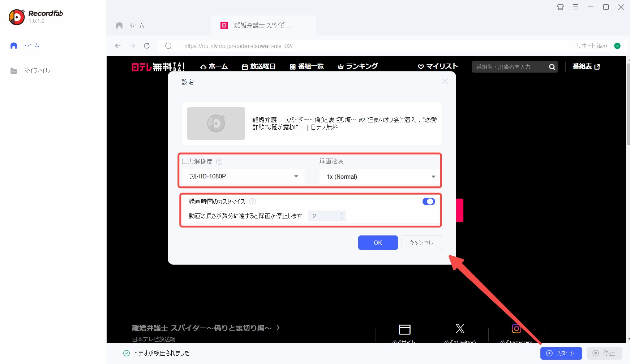Close the 設定 dialog with the X
The image size is (630, 364).
[x=445, y=82]
